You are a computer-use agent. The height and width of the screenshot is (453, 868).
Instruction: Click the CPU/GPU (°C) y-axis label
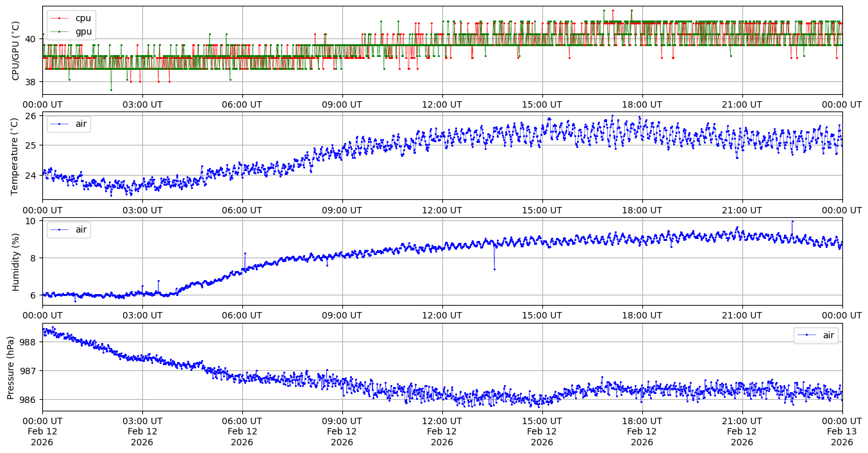[16, 51]
